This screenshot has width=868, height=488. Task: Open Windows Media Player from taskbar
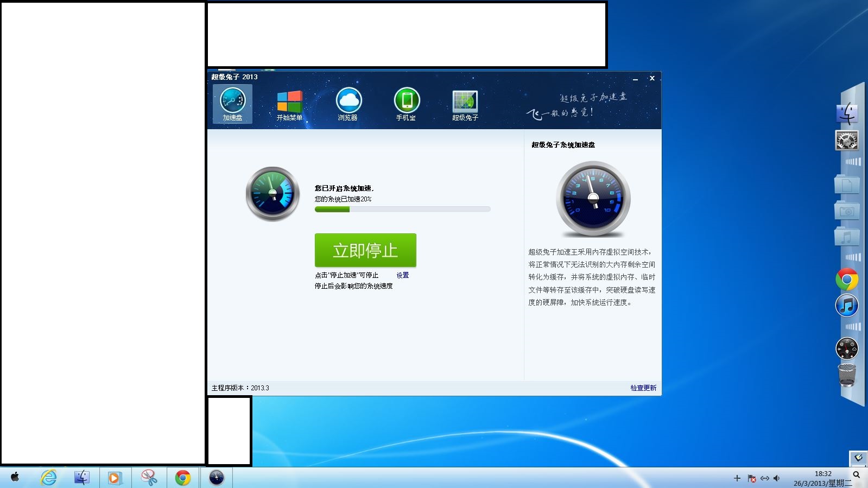pos(115,478)
